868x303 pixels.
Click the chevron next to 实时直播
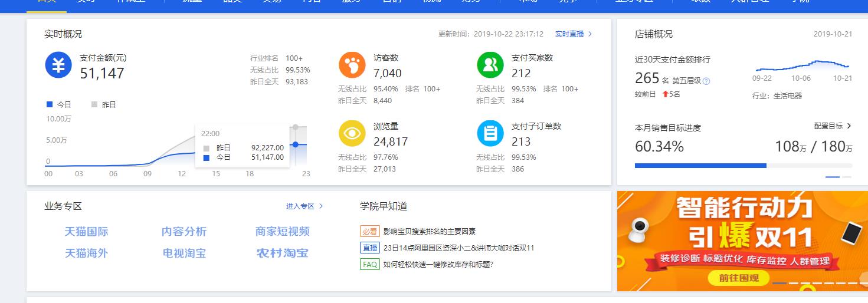(590, 34)
